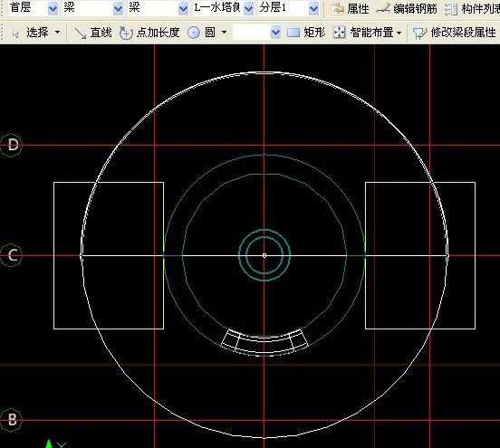The image size is (500, 448).
Task: Expand the 圆 circle options arrow
Action: coord(224,33)
